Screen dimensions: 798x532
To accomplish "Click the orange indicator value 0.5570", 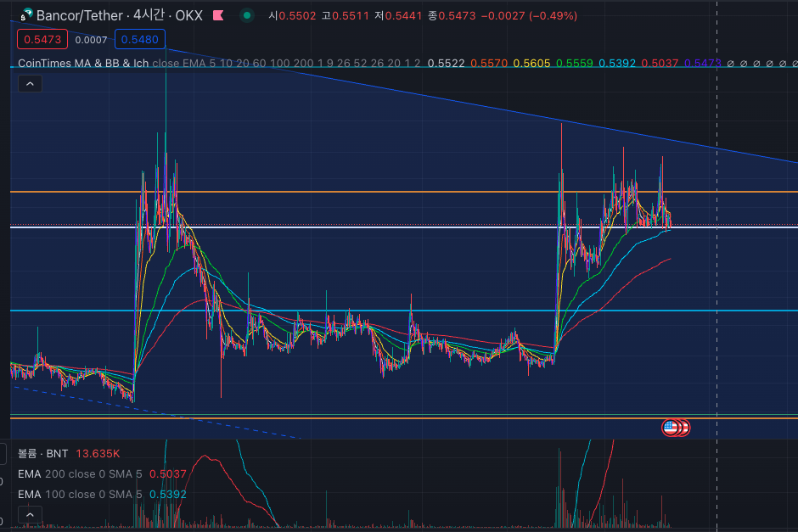I will coord(489,63).
